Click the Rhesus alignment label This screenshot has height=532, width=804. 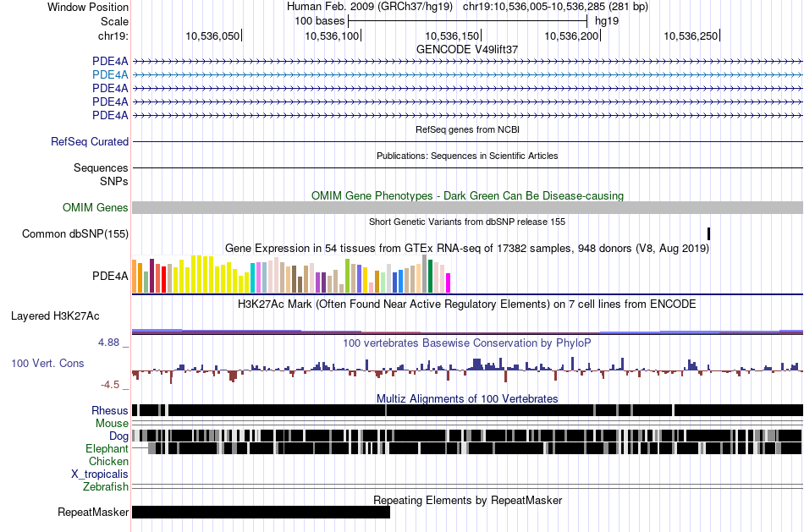point(110,410)
